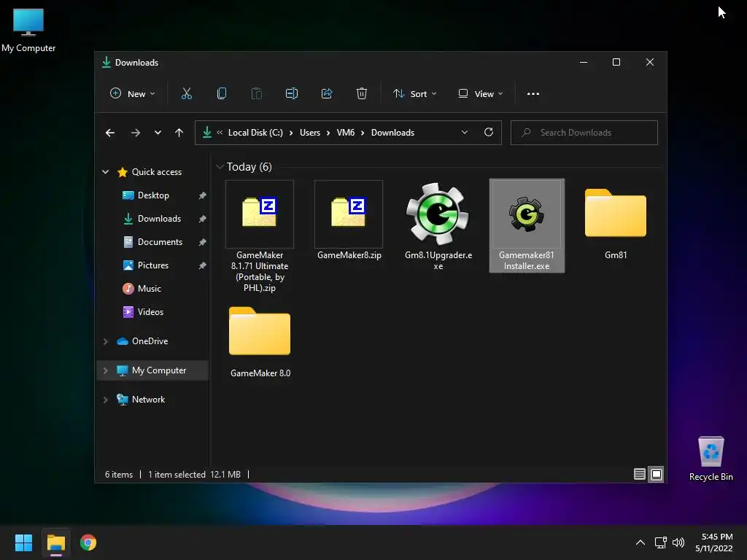Viewport: 747px width, 560px height.
Task: Unpin Downloads using its pin icon
Action: pos(203,219)
